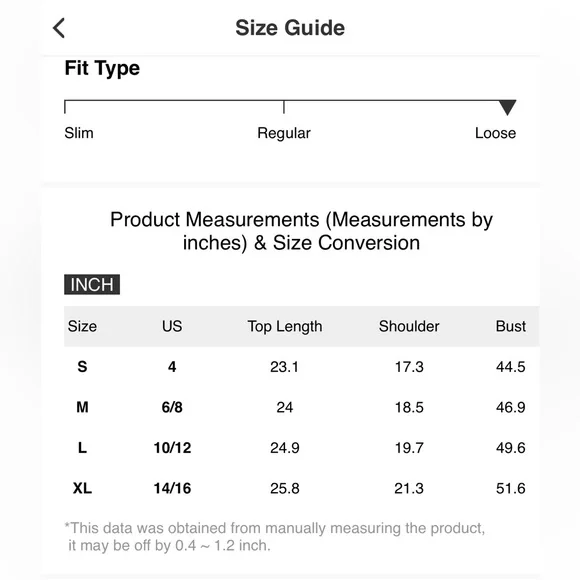Click the Fit Type heading
Image resolution: width=580 pixels, height=580 pixels.
[102, 68]
